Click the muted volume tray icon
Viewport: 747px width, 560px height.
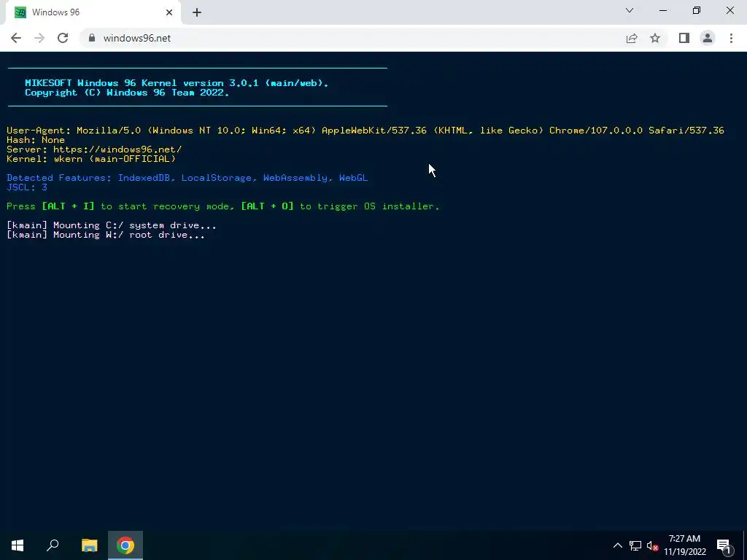[x=652, y=545]
